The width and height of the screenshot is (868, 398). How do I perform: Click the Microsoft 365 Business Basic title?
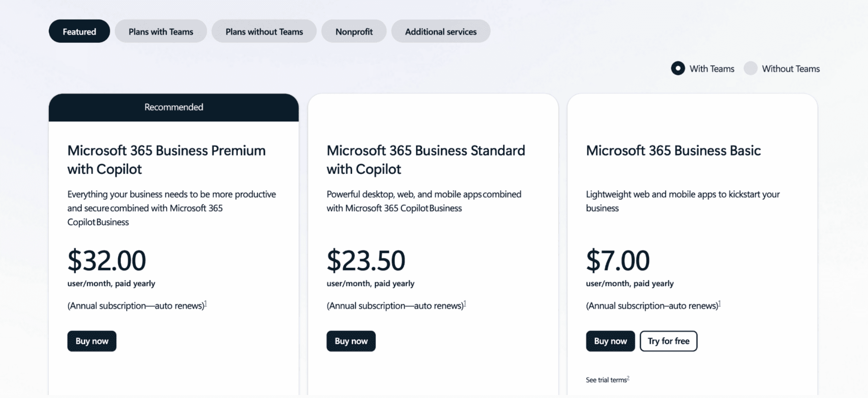(673, 151)
